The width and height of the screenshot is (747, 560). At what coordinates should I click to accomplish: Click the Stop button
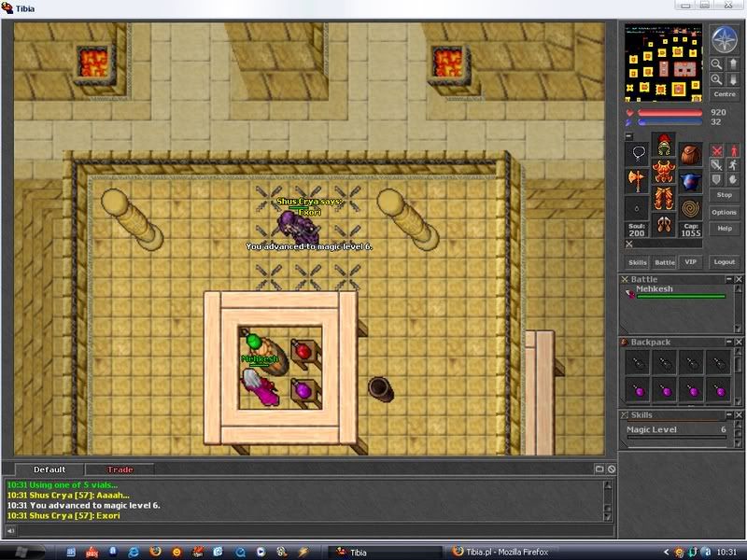[725, 195]
